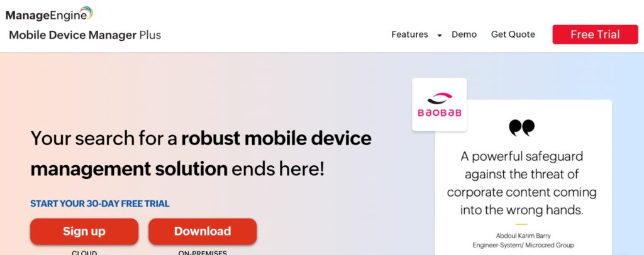The width and height of the screenshot is (644, 255).
Task: Open Mobile Device Manager Plus title link
Action: coord(85,35)
